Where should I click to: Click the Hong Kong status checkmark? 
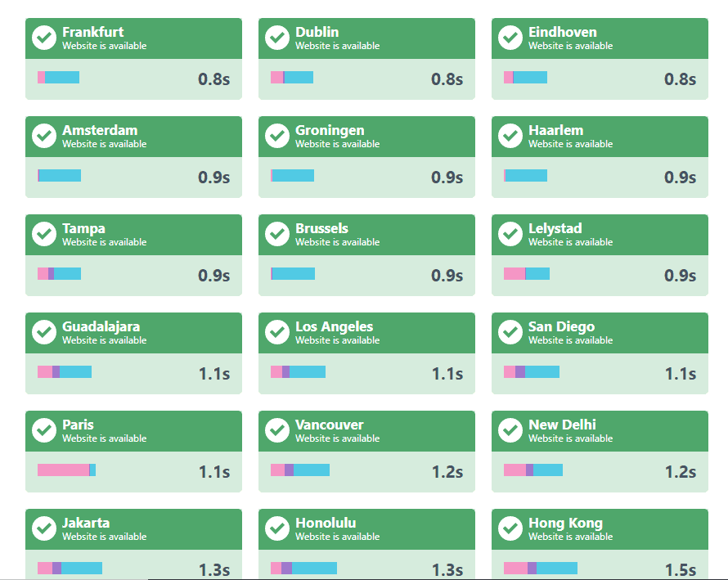click(x=510, y=528)
